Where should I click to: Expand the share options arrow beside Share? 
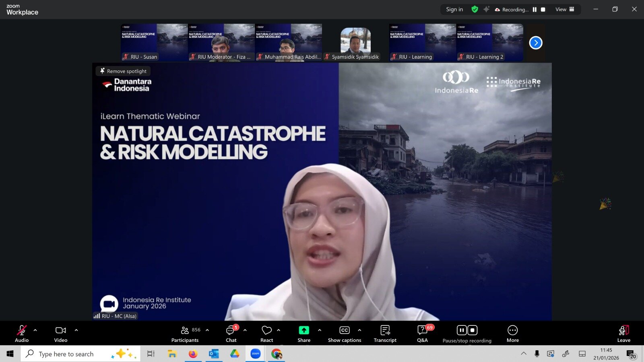coord(320,330)
